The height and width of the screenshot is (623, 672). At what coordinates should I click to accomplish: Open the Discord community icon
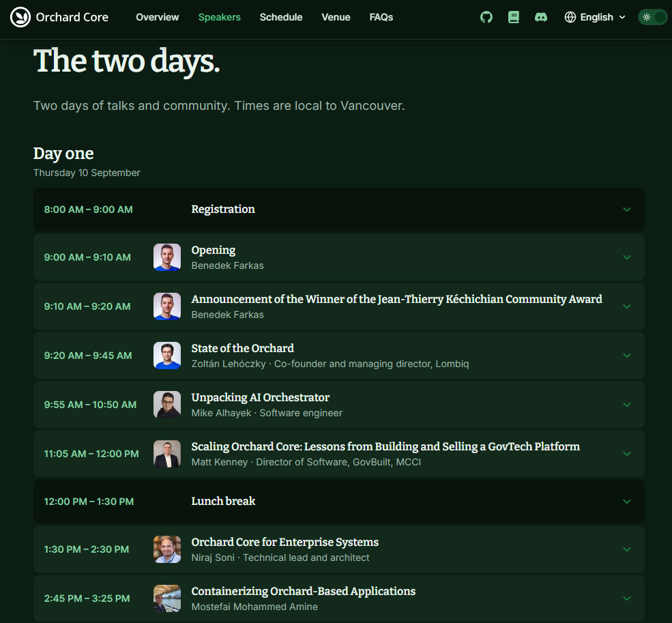coord(541,17)
